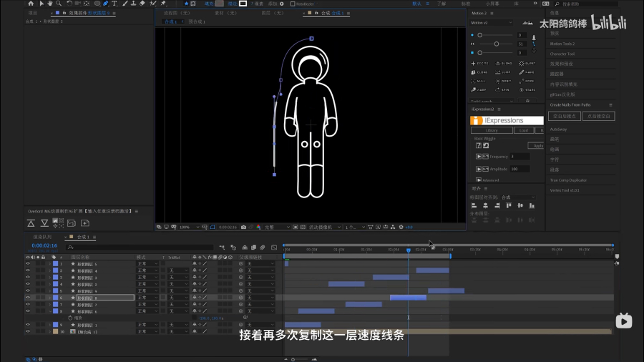Viewport: 644px width, 362px height.
Task: Collapse layer 8 properties twirl
Action: tap(50, 311)
